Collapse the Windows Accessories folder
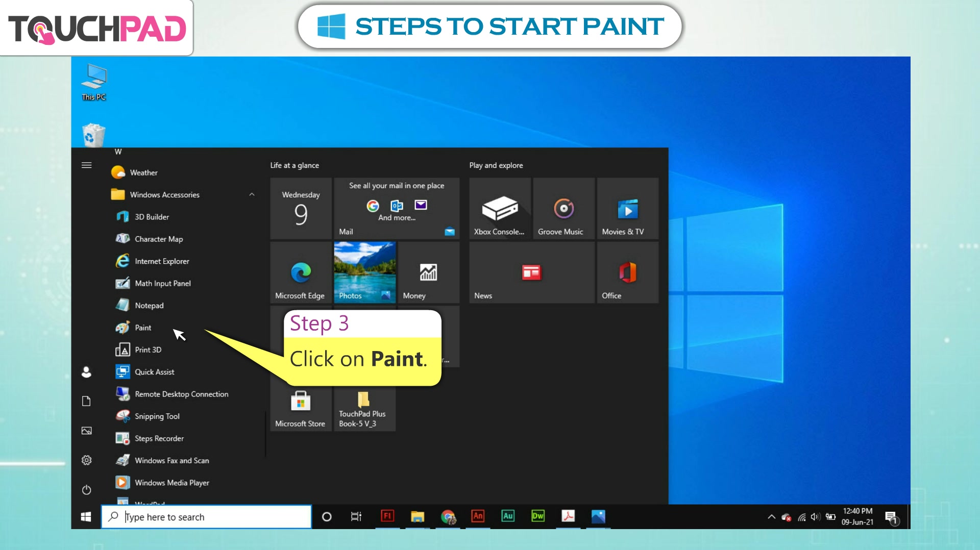This screenshot has height=550, width=980. click(x=252, y=194)
